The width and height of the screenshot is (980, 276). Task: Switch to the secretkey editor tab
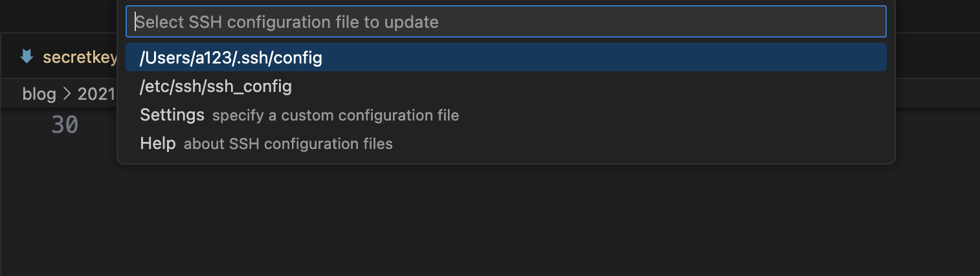point(80,58)
